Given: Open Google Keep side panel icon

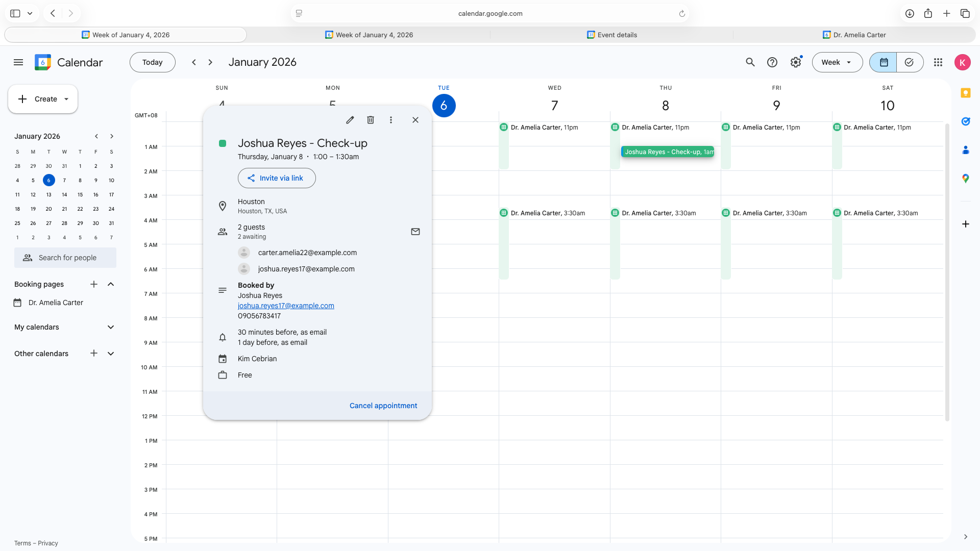Looking at the screenshot, I should [x=965, y=93].
